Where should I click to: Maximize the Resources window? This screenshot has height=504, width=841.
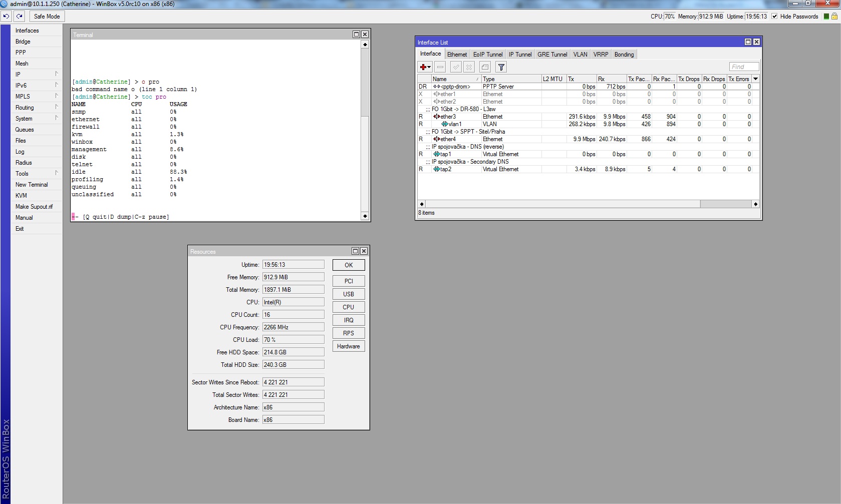pyautogui.click(x=356, y=251)
